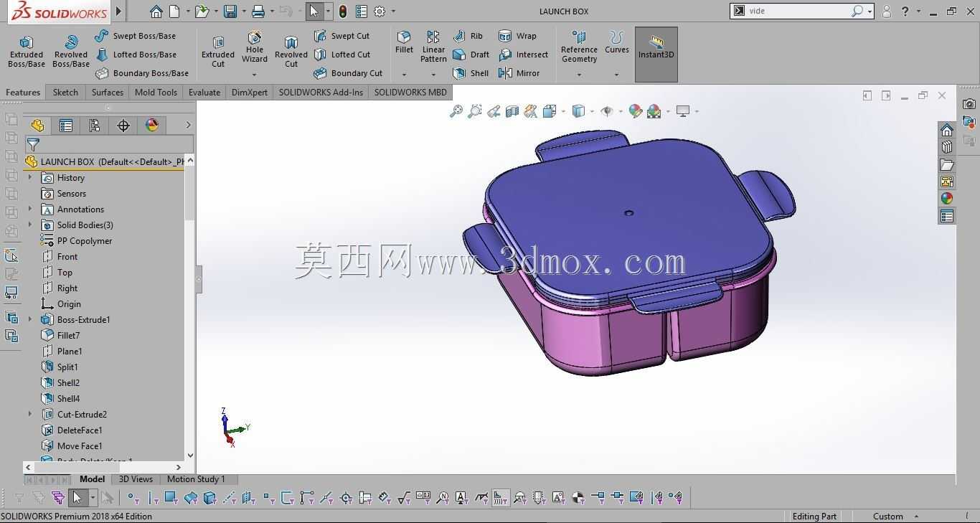Open the Hole Wizard tool
Screen dimensions: 980x523
255,47
